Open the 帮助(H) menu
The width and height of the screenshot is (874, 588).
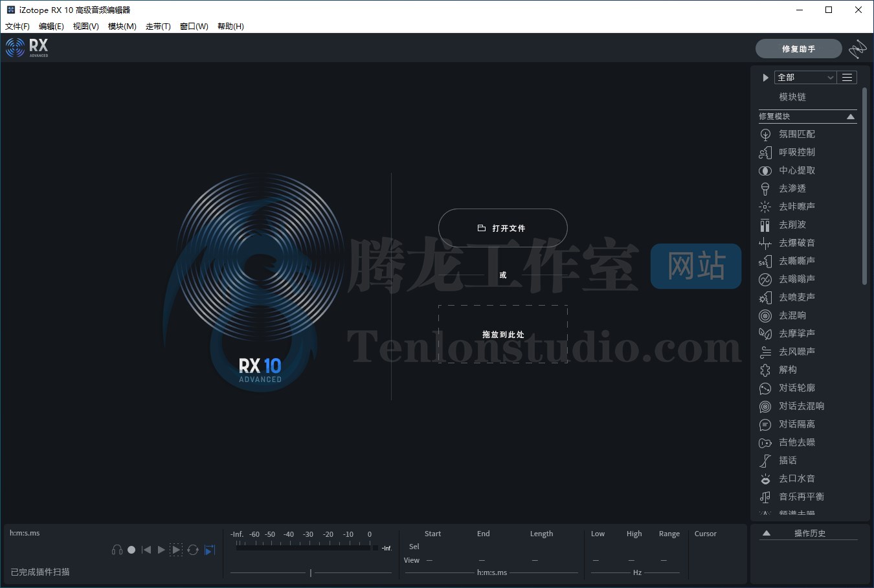click(x=230, y=27)
